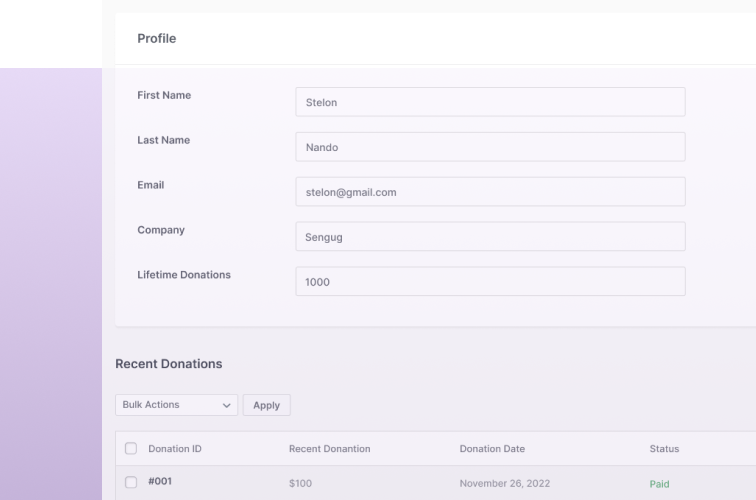Click the Paid status label
This screenshot has width=756, height=500.
[x=659, y=484]
